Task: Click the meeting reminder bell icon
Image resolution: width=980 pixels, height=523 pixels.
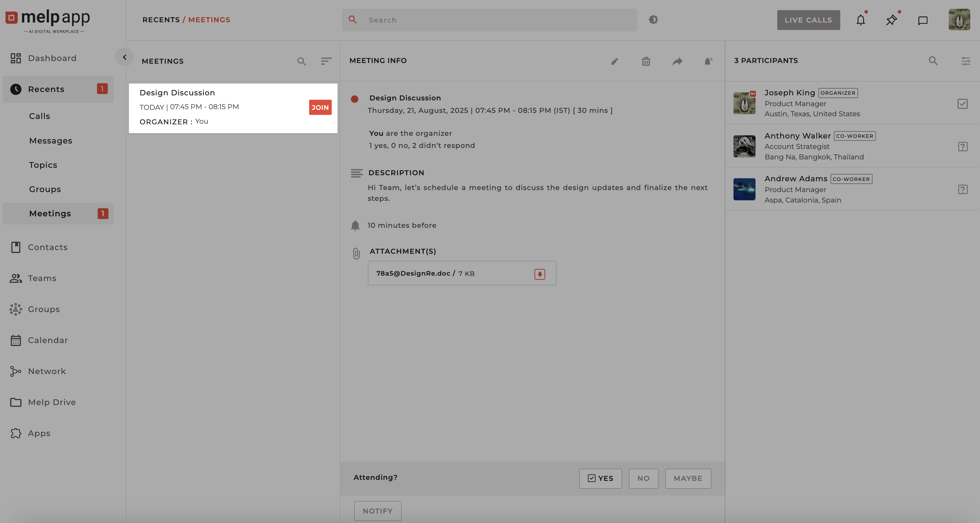Action: click(x=708, y=61)
